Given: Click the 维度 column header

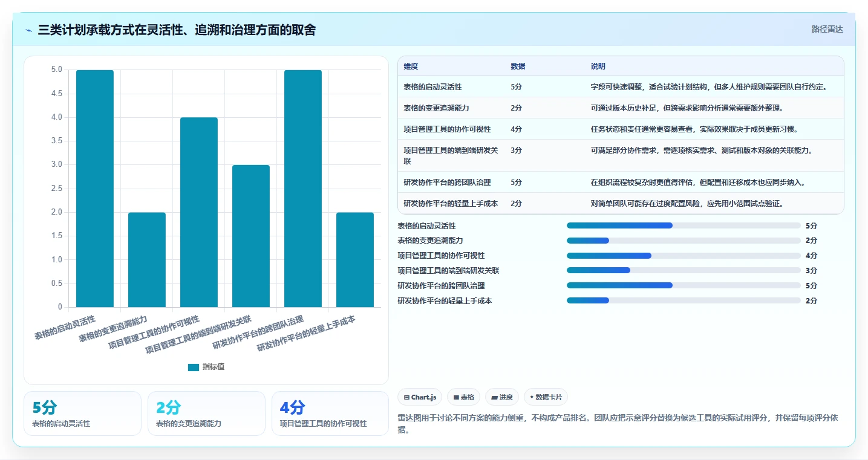Looking at the screenshot, I should [x=411, y=66].
